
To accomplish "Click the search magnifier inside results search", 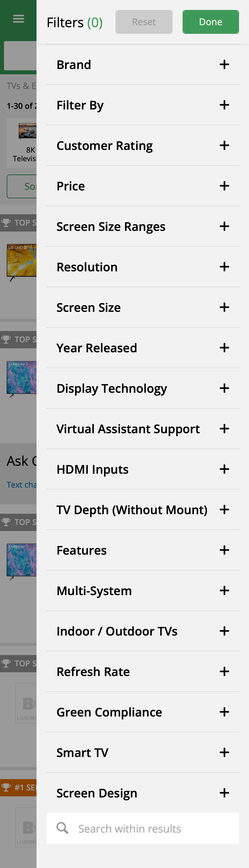I will pyautogui.click(x=62, y=829).
